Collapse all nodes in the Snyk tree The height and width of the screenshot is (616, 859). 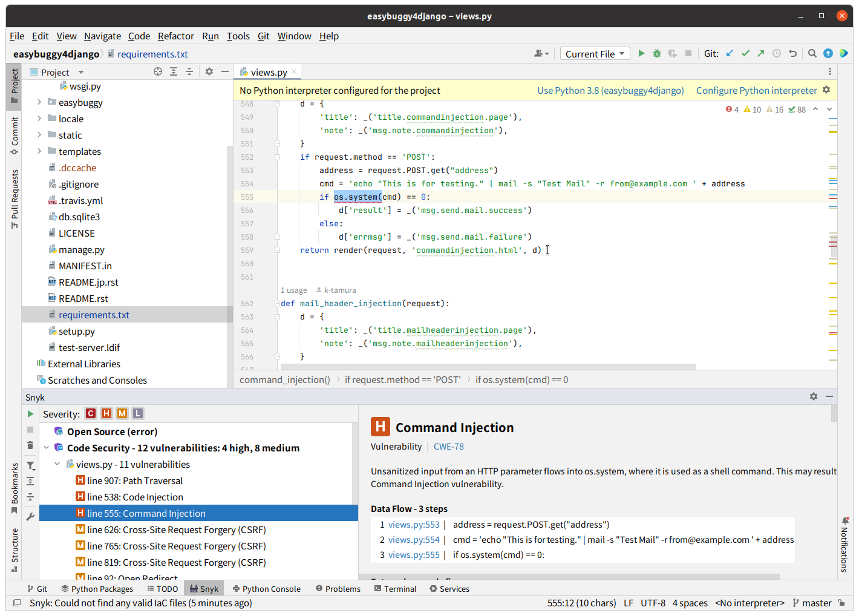point(30,496)
